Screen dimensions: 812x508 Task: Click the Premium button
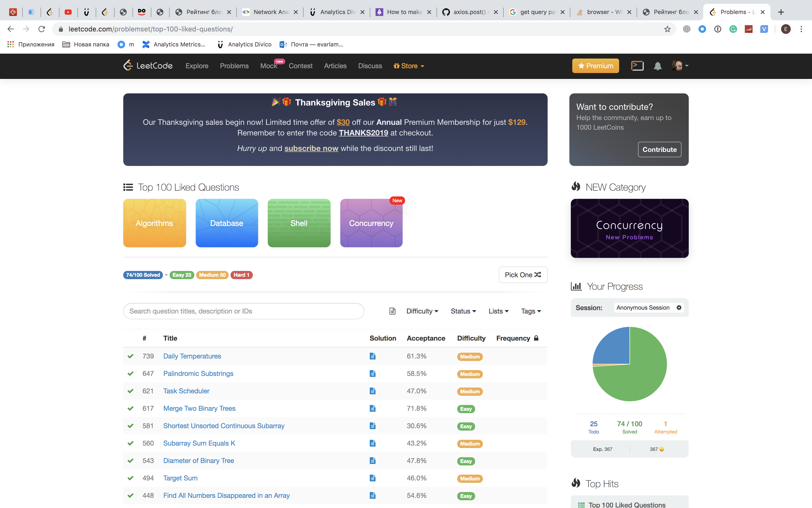pos(595,66)
